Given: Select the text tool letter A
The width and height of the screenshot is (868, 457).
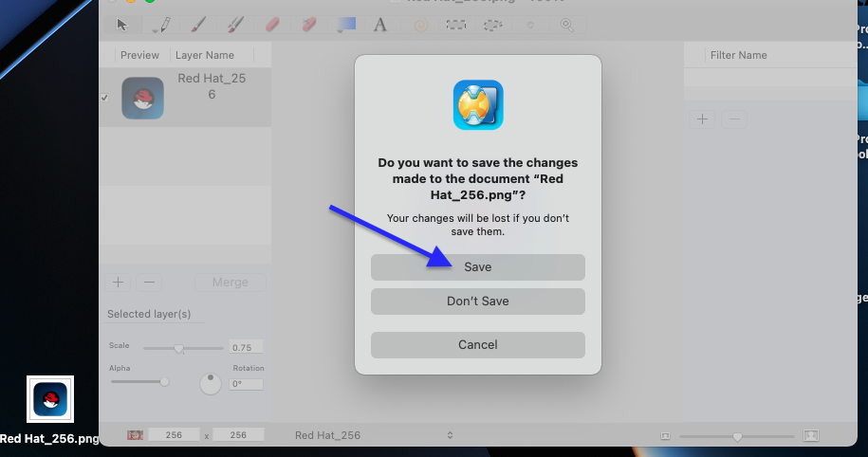Looking at the screenshot, I should coord(380,25).
